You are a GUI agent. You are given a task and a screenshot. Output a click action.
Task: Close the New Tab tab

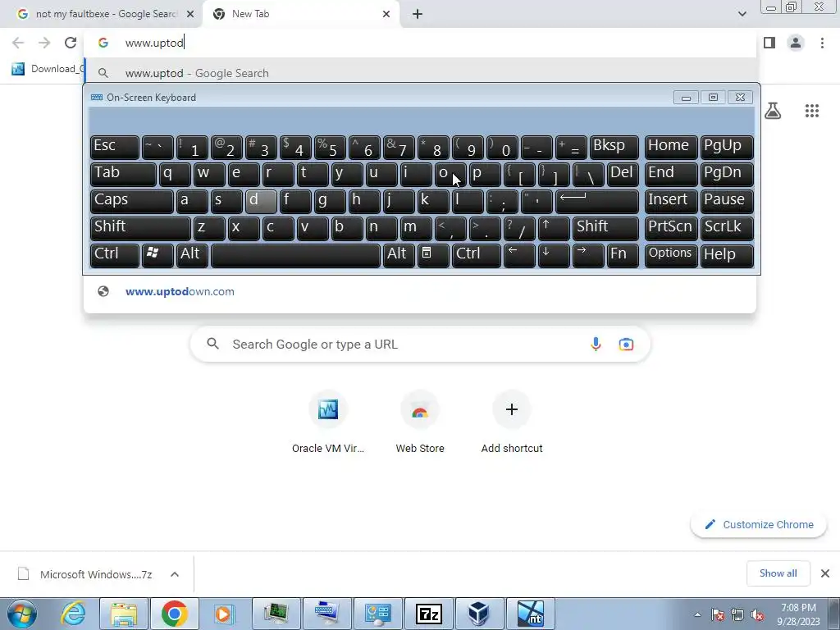pyautogui.click(x=386, y=14)
